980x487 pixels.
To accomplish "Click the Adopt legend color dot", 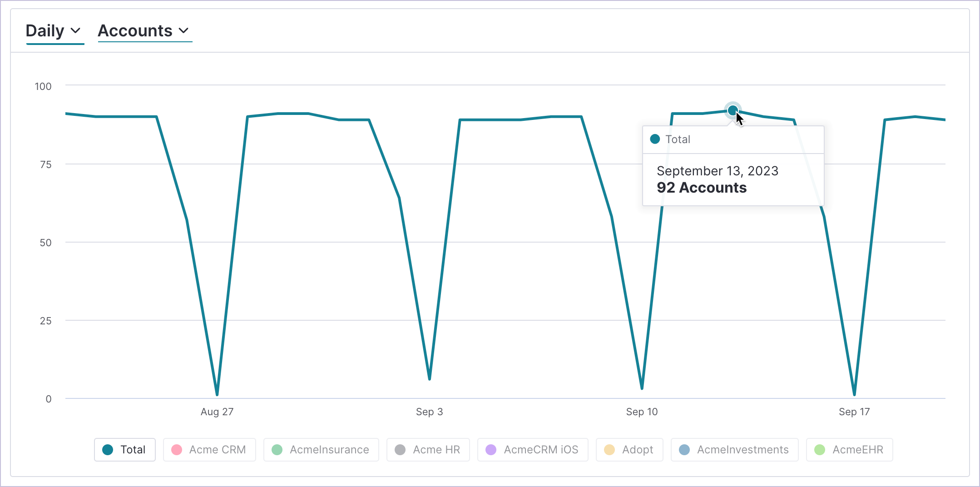I will click(609, 450).
